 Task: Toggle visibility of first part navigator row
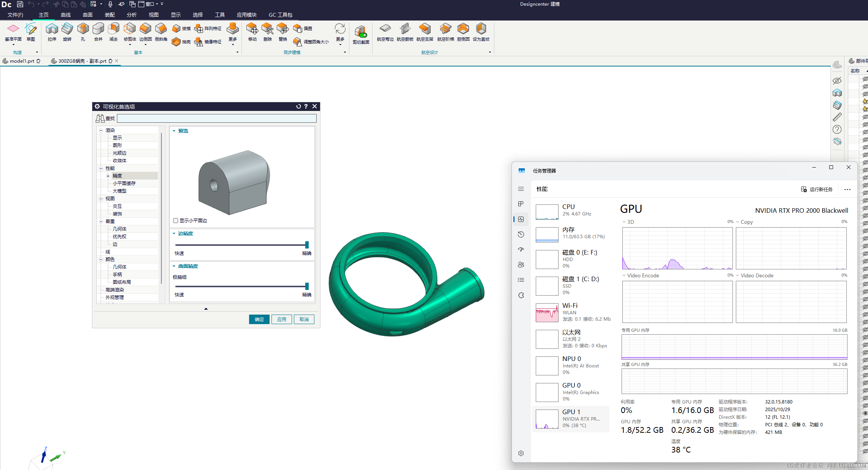[x=865, y=79]
